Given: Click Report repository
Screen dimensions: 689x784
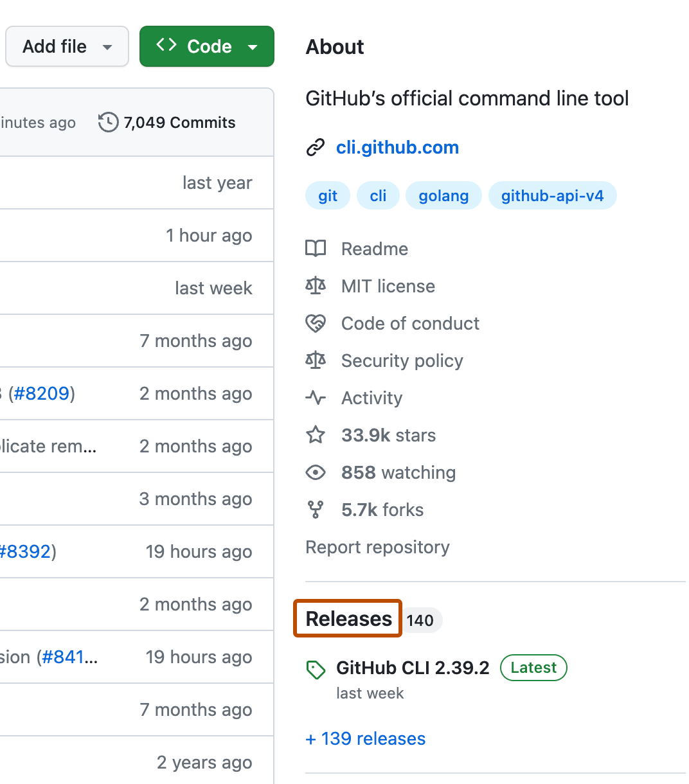Looking at the screenshot, I should pos(377,547).
